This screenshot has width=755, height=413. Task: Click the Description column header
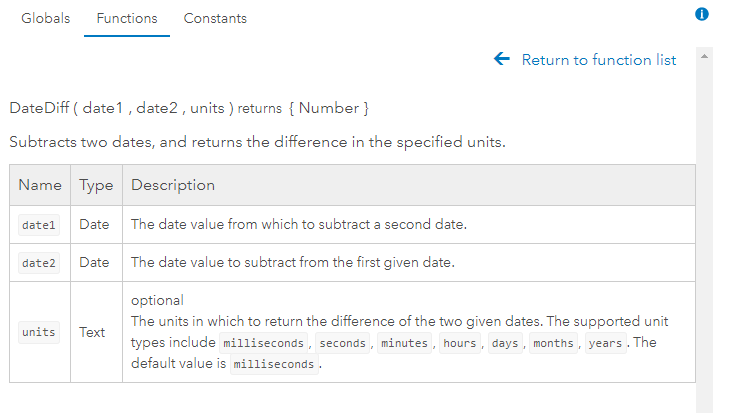tap(173, 185)
